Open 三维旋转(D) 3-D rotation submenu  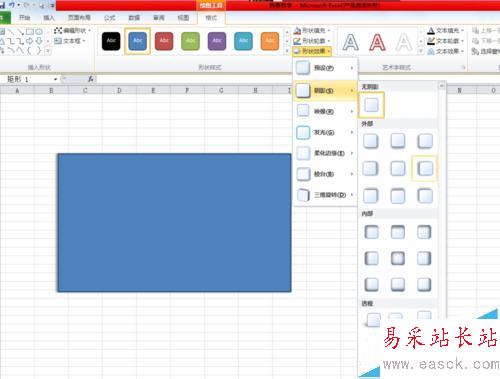click(x=325, y=195)
